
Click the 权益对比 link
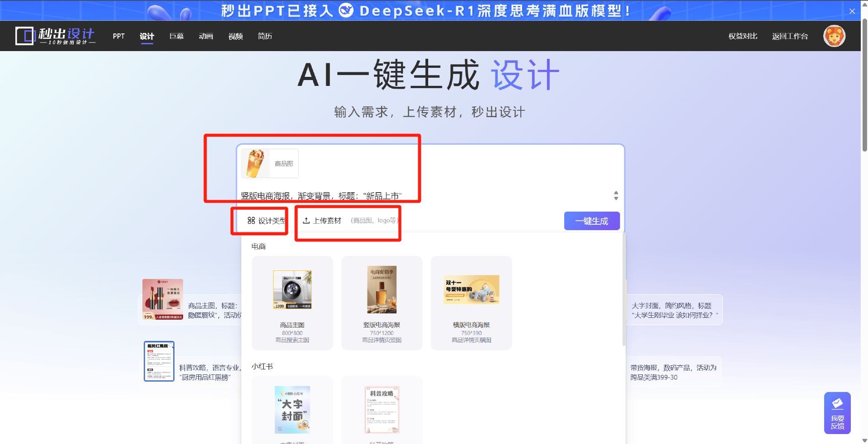coord(743,36)
